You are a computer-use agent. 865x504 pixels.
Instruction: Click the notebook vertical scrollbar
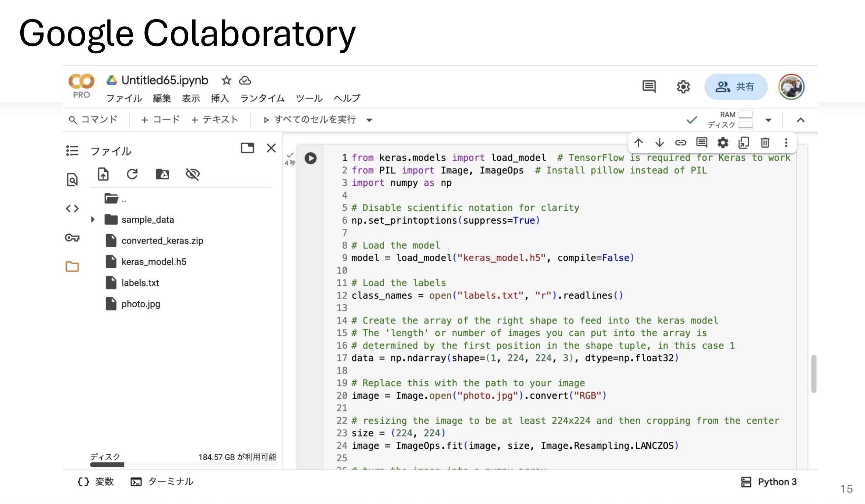point(814,374)
